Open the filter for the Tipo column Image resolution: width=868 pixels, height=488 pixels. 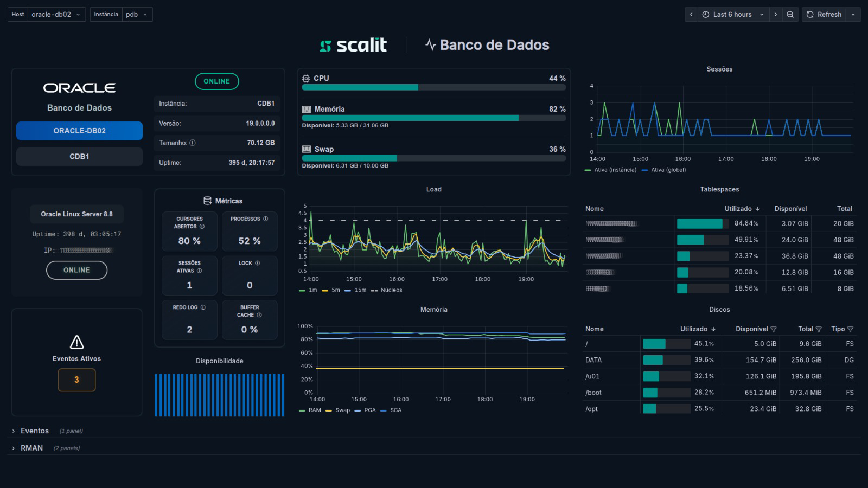pos(850,329)
